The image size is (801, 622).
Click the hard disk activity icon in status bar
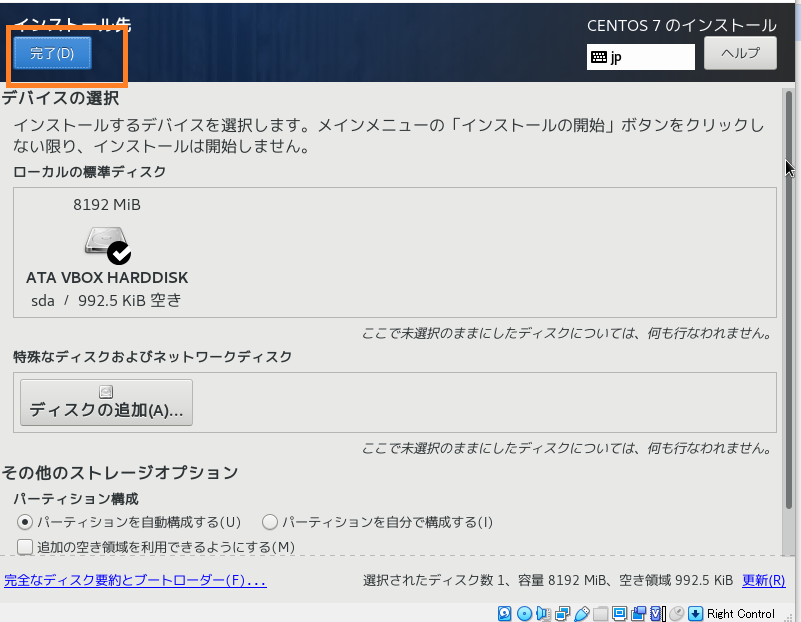[505, 613]
